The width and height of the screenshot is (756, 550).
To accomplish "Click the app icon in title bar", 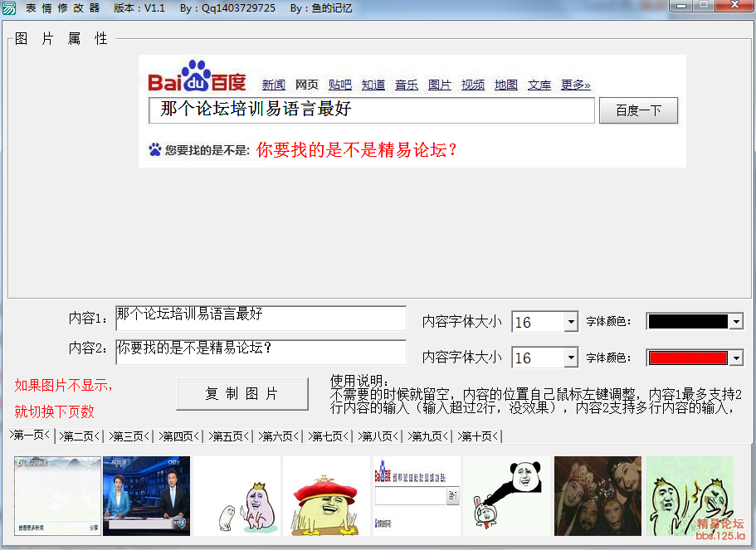I will (10, 7).
